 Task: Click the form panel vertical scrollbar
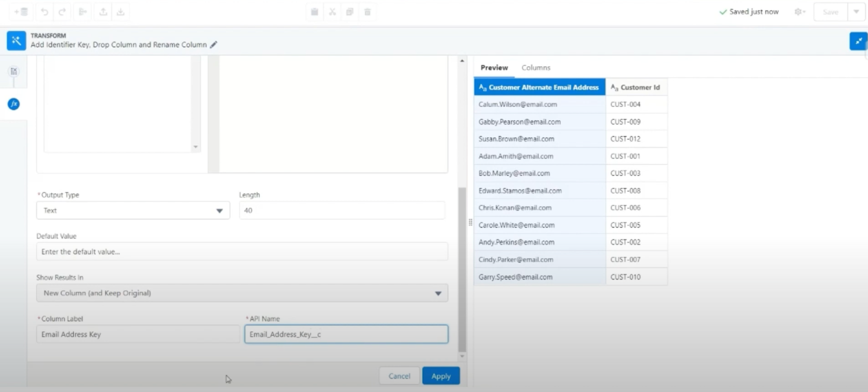(x=462, y=269)
